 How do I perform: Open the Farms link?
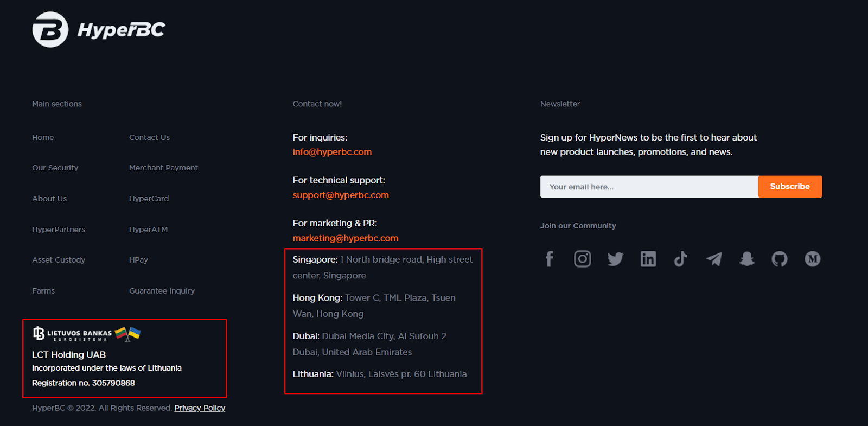(x=43, y=291)
